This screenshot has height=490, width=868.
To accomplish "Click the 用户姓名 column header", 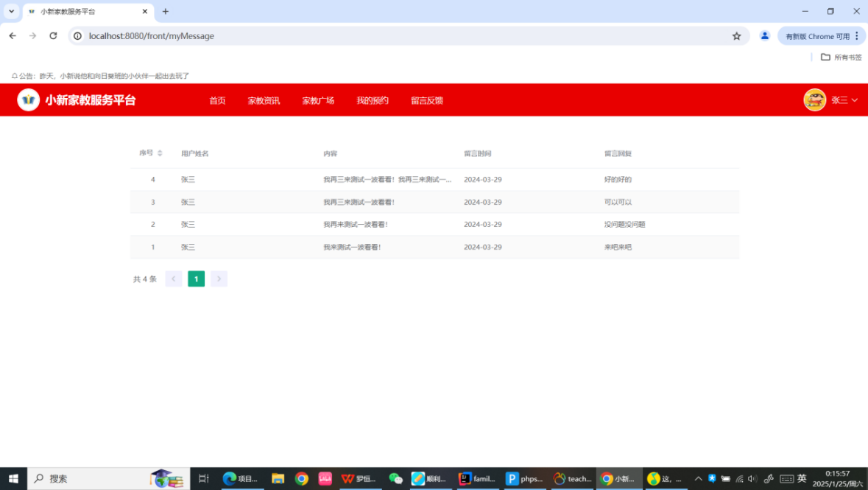I will click(195, 153).
